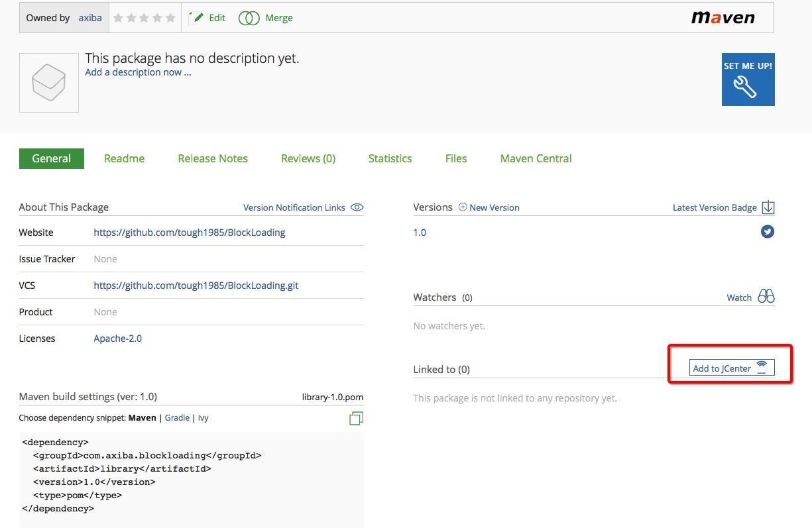Click the New Version link

494,207
